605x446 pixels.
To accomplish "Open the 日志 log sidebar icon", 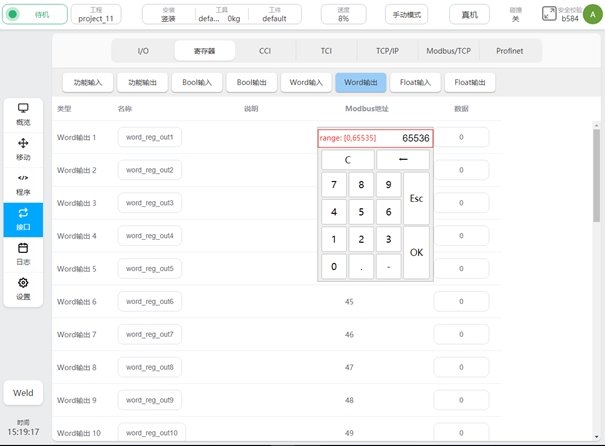I will (x=23, y=253).
